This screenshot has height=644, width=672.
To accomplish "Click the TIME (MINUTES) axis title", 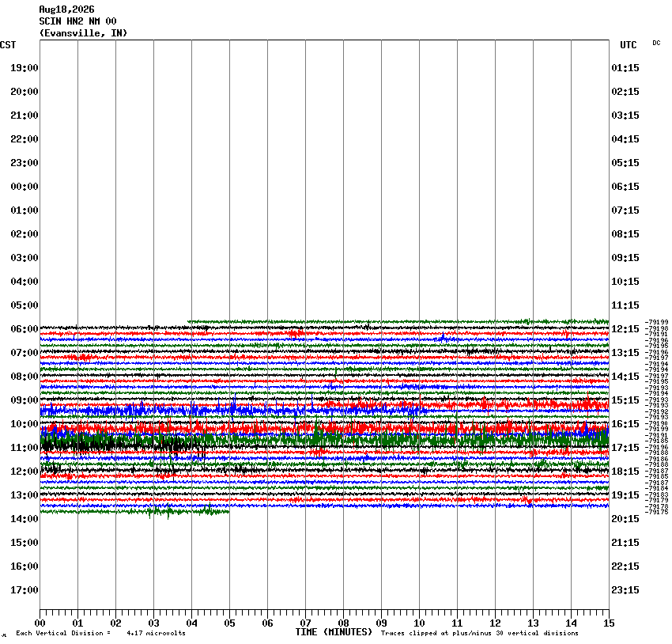I will click(x=334, y=632).
